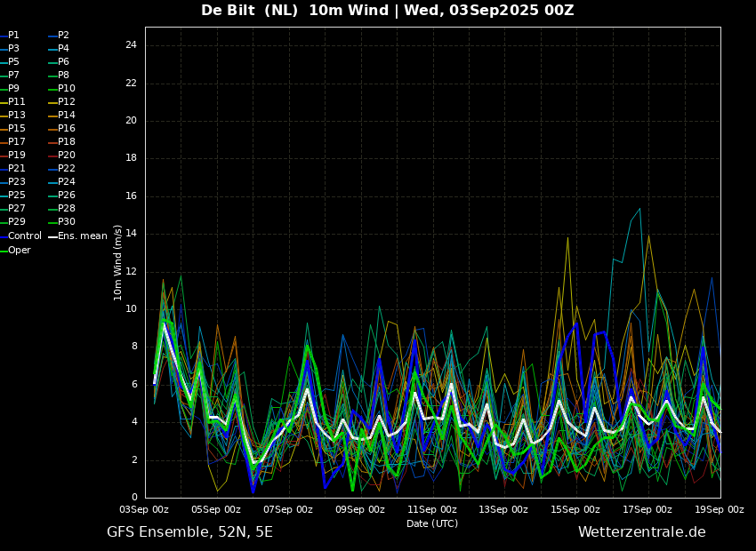
Task: Click the P14 legend label
Action: point(67,116)
